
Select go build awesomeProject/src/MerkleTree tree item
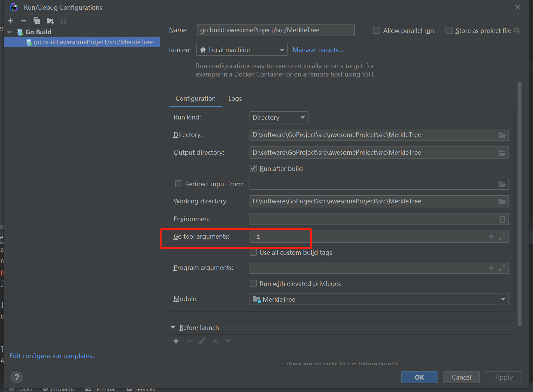[82, 42]
